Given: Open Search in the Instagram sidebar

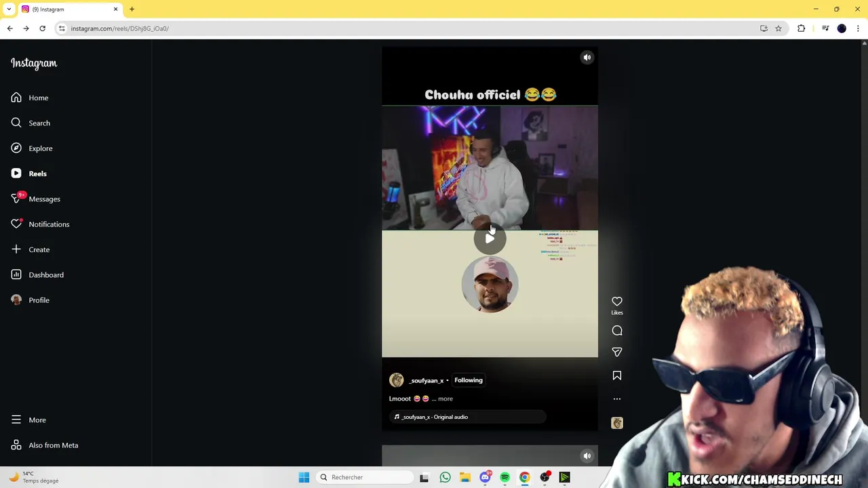Looking at the screenshot, I should (x=31, y=123).
